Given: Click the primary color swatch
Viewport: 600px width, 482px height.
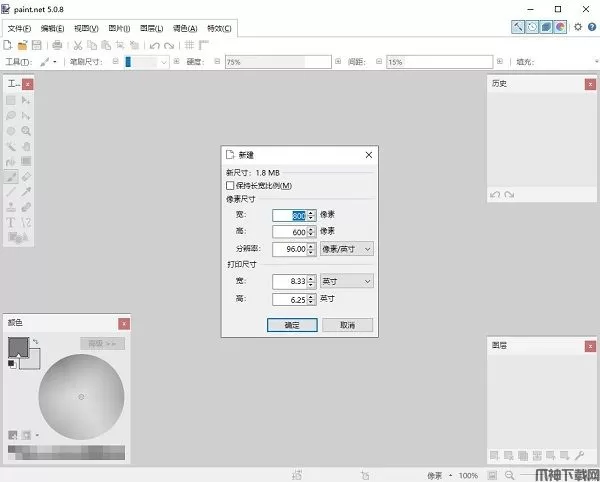Looking at the screenshot, I should [x=18, y=347].
